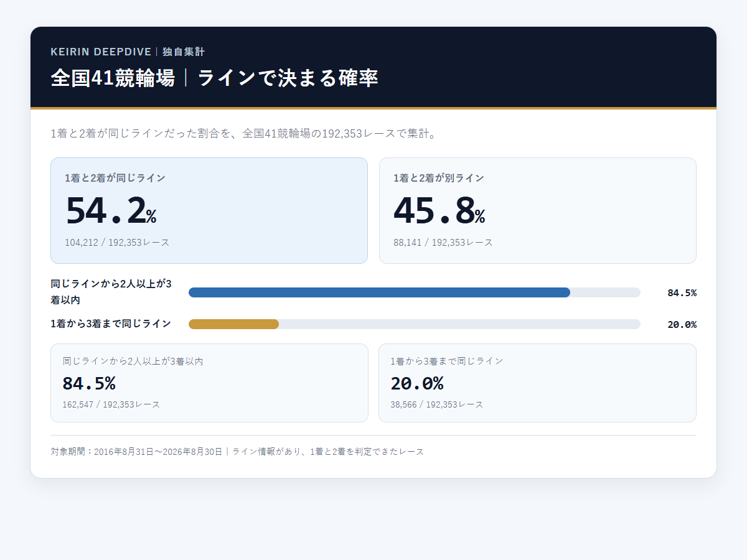Screen dimensions: 747x560
Task: Click the 20.0% value beside gold bar
Action: coord(682,324)
